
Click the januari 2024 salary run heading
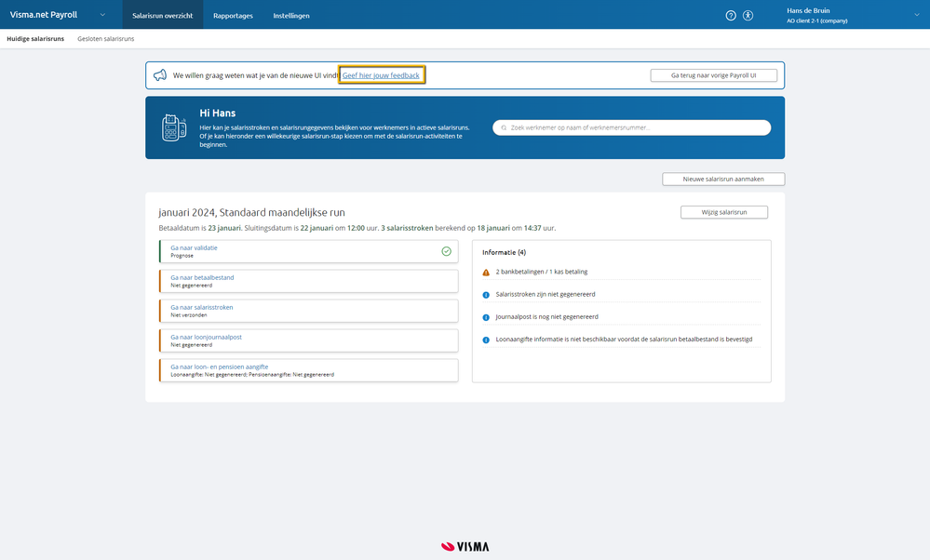click(x=251, y=212)
